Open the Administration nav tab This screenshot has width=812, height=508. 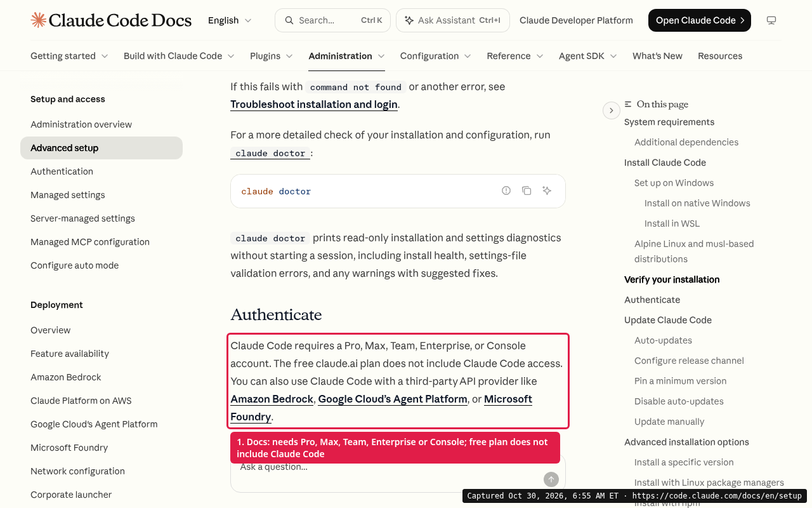pyautogui.click(x=347, y=56)
